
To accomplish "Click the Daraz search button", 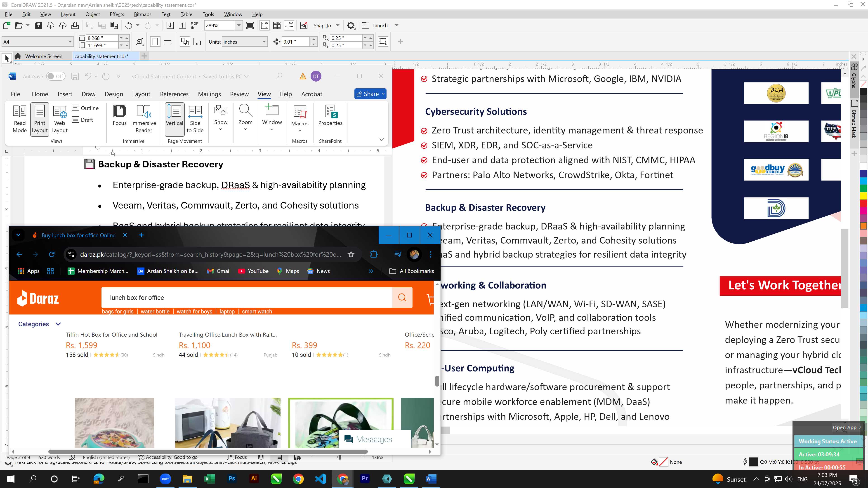I will pyautogui.click(x=402, y=297).
